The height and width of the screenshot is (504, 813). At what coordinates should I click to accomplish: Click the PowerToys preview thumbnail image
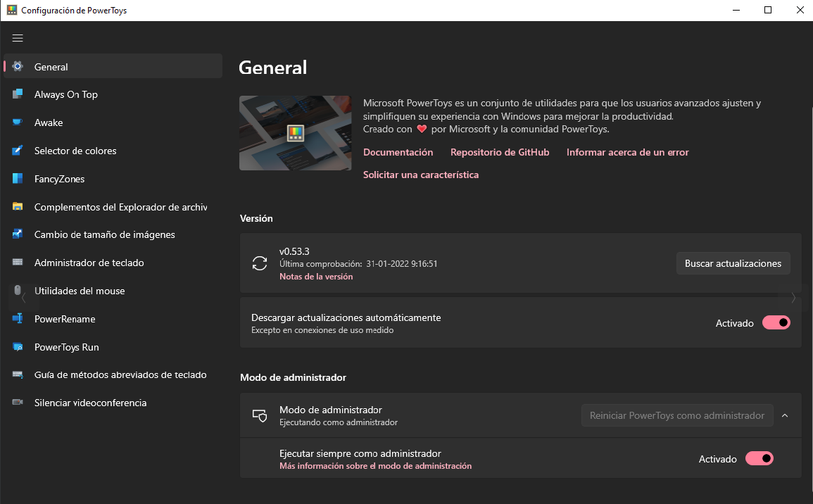295,133
